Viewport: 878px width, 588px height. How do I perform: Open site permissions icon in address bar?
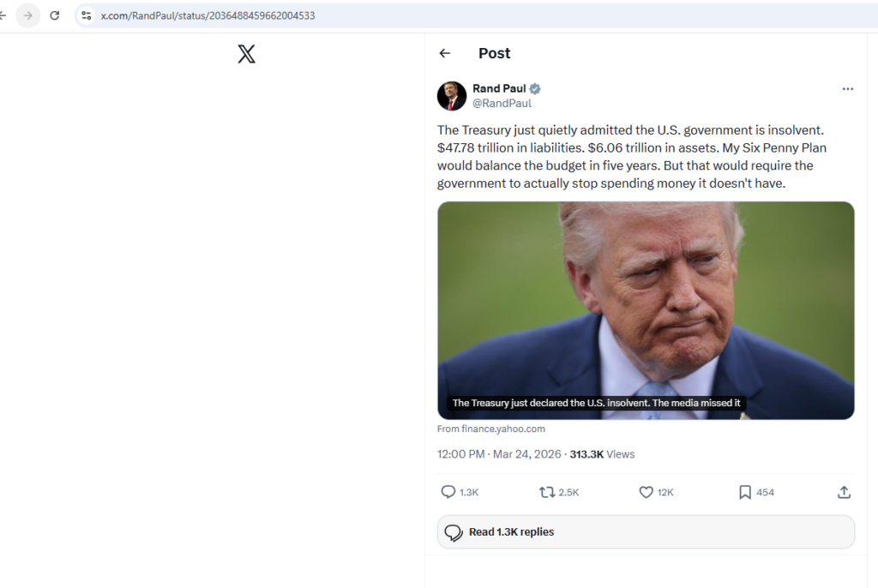click(85, 15)
